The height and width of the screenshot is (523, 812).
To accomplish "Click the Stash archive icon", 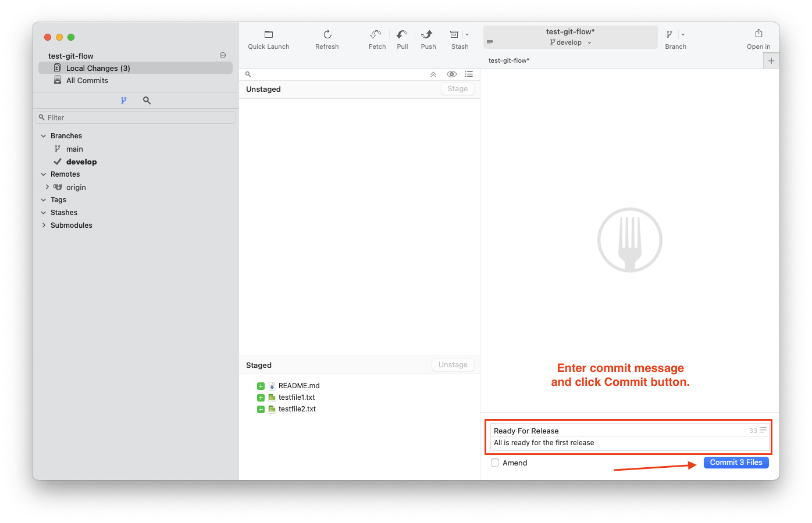I will point(454,35).
